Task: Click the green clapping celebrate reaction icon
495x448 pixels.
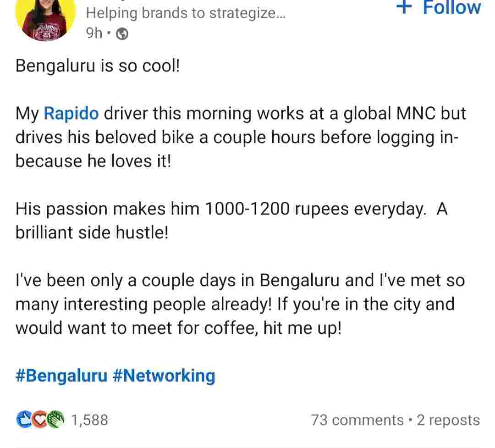Action: (55, 419)
